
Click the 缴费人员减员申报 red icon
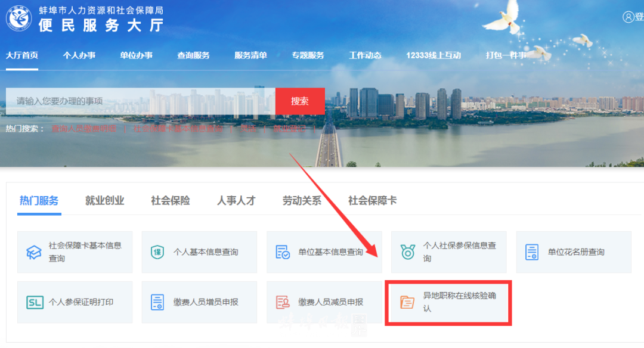[281, 302]
